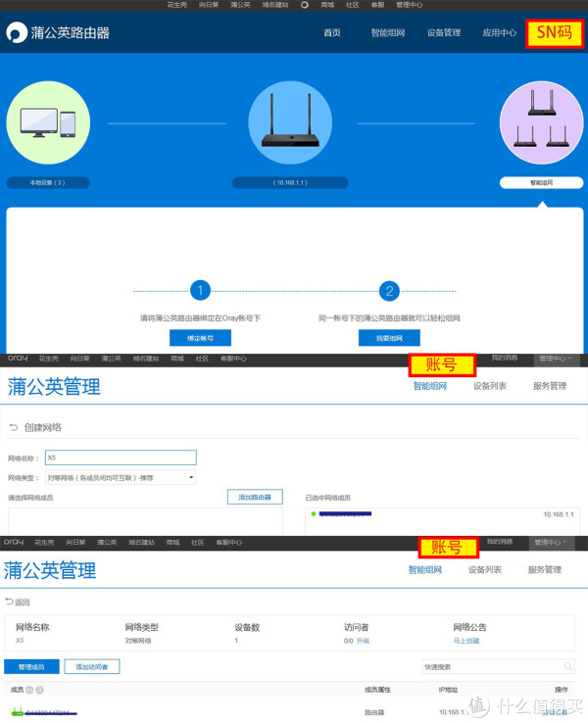Click the 添加访问者 button
Image resolution: width=588 pixels, height=723 pixels.
click(x=92, y=667)
